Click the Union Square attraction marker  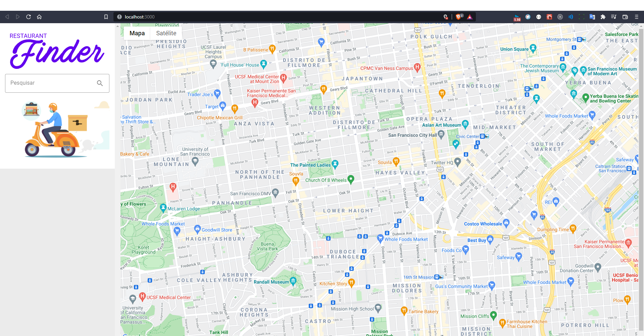click(x=533, y=48)
